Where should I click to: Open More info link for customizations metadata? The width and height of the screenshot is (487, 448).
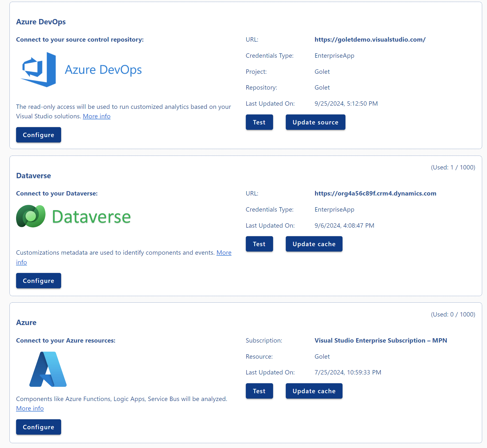(x=224, y=253)
